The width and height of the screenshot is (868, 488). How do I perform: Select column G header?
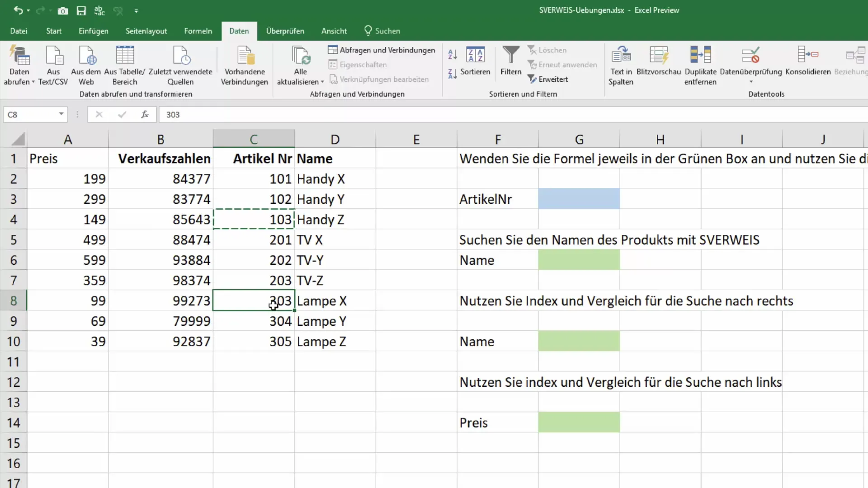coord(579,139)
